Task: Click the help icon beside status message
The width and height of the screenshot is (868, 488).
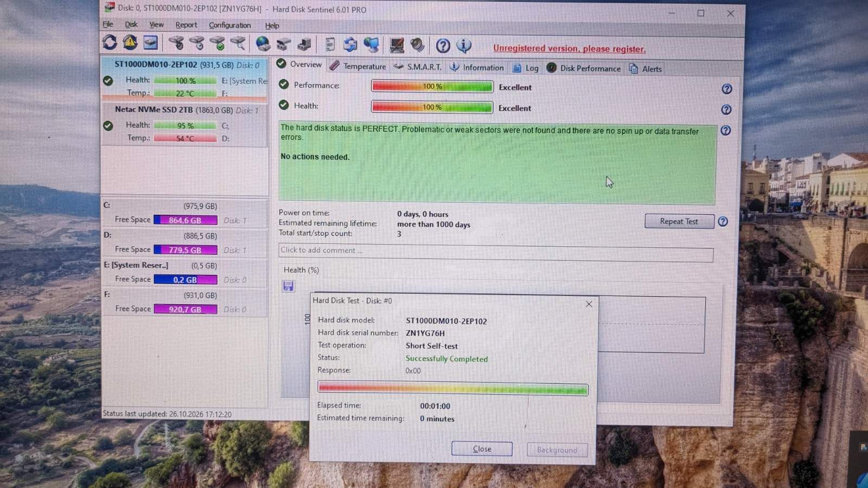Action: pyautogui.click(x=726, y=131)
